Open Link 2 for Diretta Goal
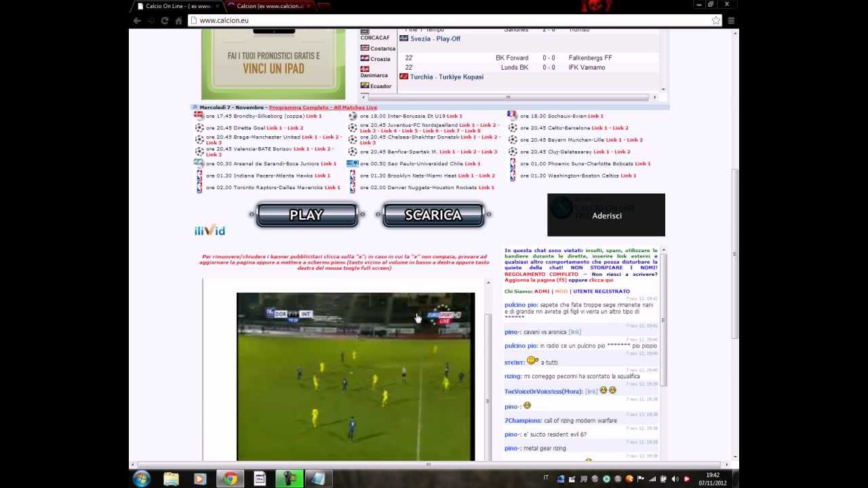 295,128
